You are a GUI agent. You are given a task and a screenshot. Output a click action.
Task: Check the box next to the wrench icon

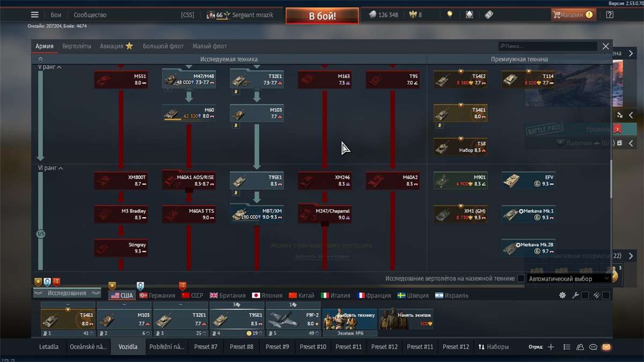click(584, 295)
